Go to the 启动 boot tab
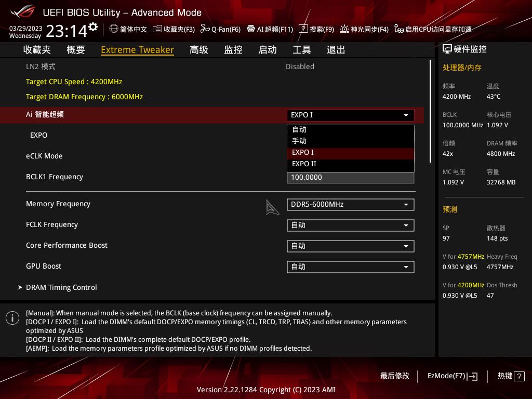 tap(268, 50)
